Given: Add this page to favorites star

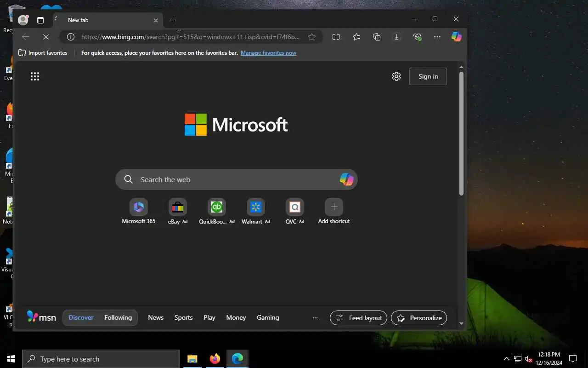Looking at the screenshot, I should click(x=312, y=37).
